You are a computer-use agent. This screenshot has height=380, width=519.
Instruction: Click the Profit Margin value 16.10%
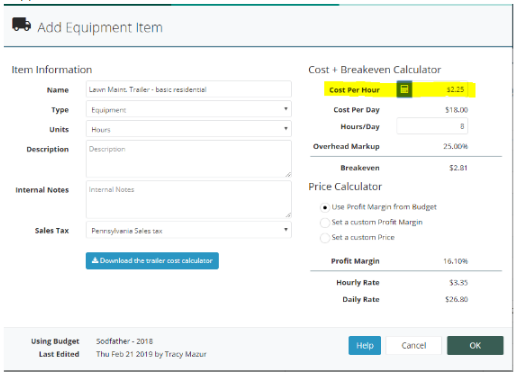coord(455,261)
